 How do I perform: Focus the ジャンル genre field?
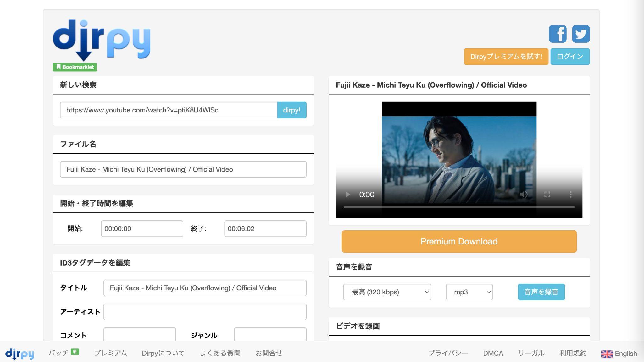click(270, 334)
